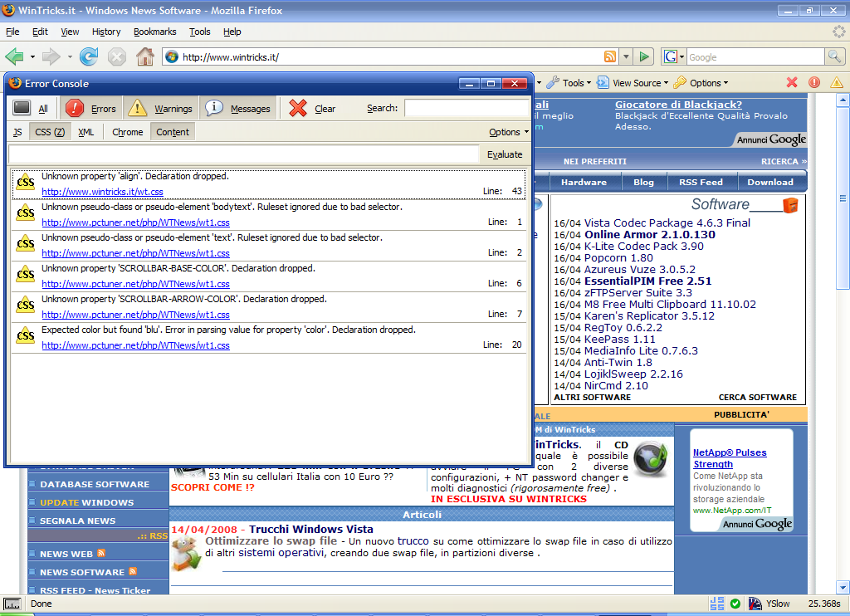Focus the Google search box
The height and width of the screenshot is (616, 850).
(755, 56)
